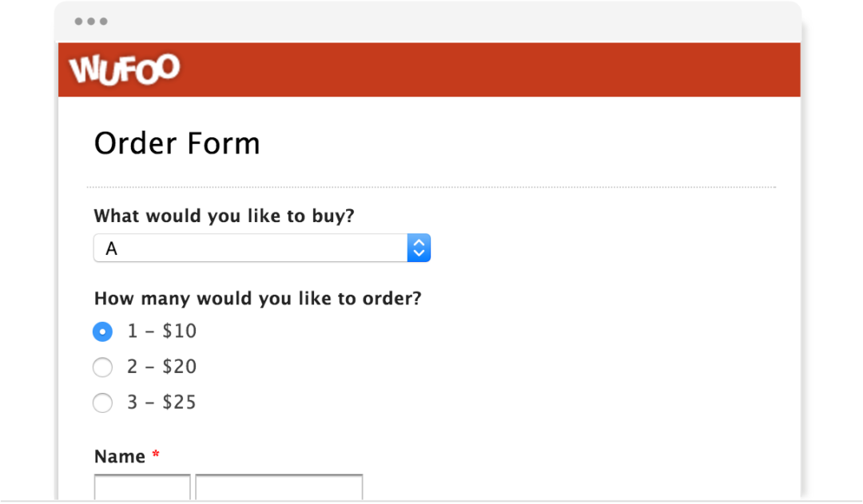This screenshot has height=504, width=863.
Task: Click the third gray window dot
Action: [103, 22]
